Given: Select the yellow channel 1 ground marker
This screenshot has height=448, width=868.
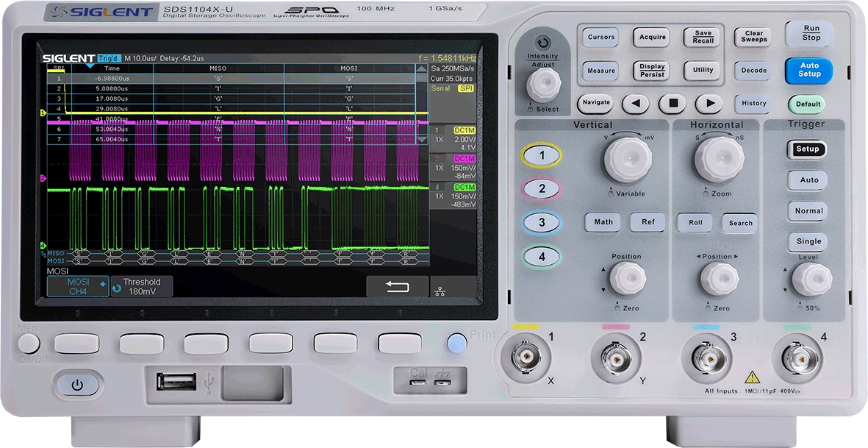Looking at the screenshot, I should [43, 113].
